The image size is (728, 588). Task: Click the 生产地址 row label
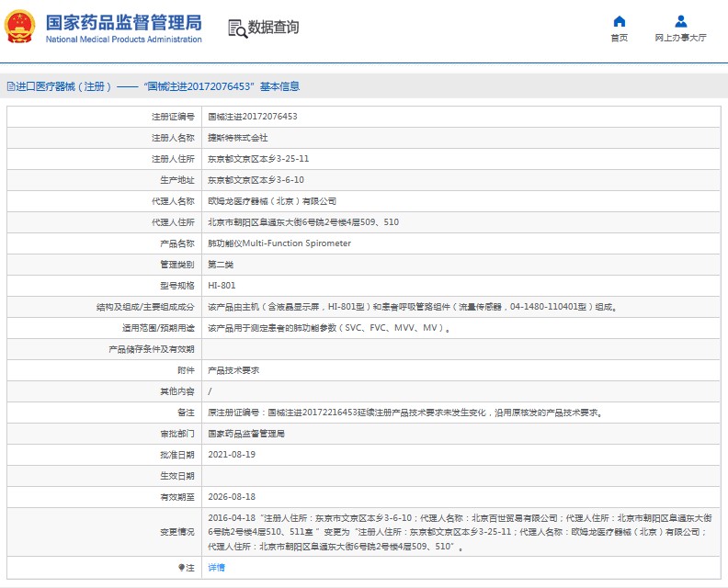click(177, 180)
